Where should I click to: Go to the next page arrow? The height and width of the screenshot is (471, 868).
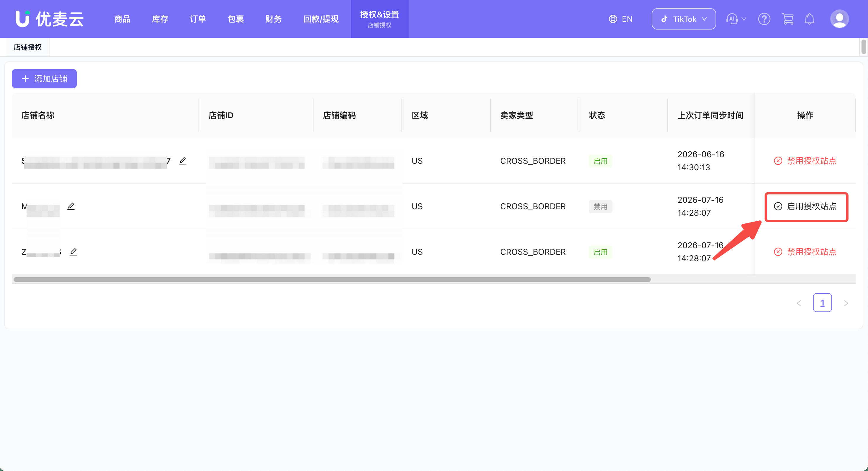(x=846, y=303)
